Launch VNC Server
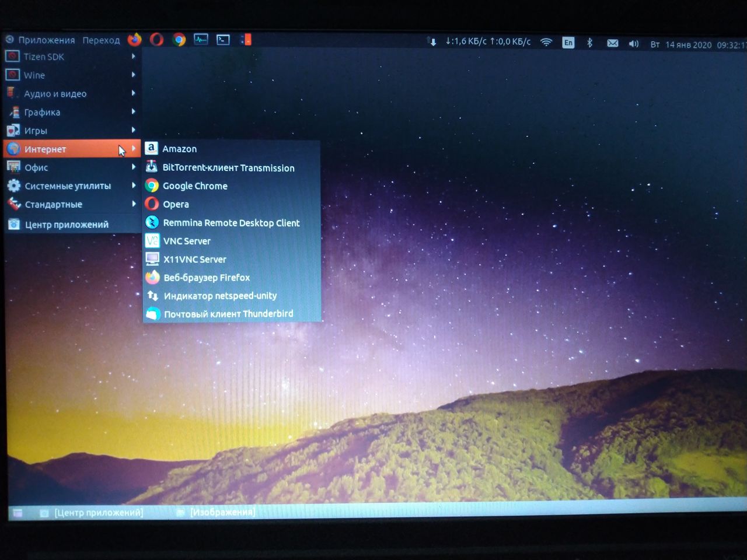747x560 pixels. (232, 241)
